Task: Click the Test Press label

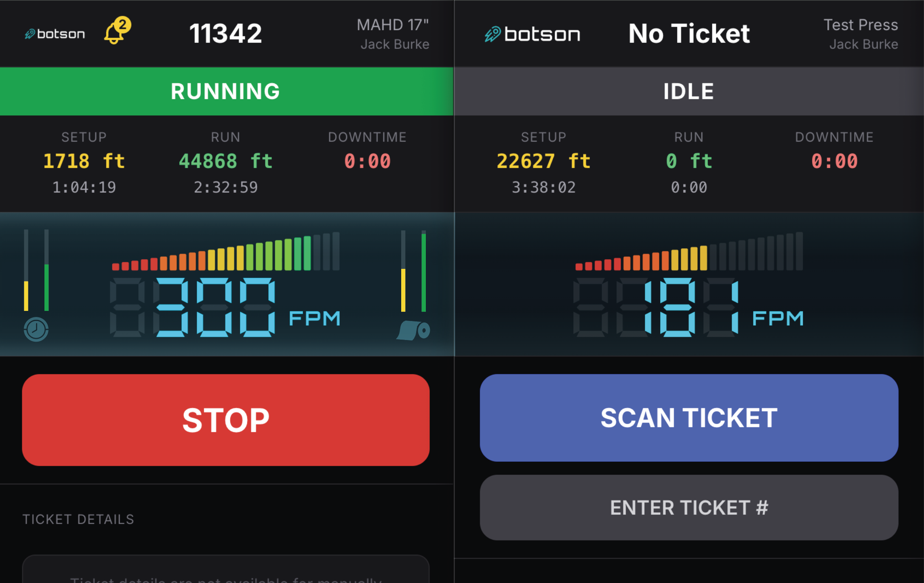Action: tap(860, 25)
